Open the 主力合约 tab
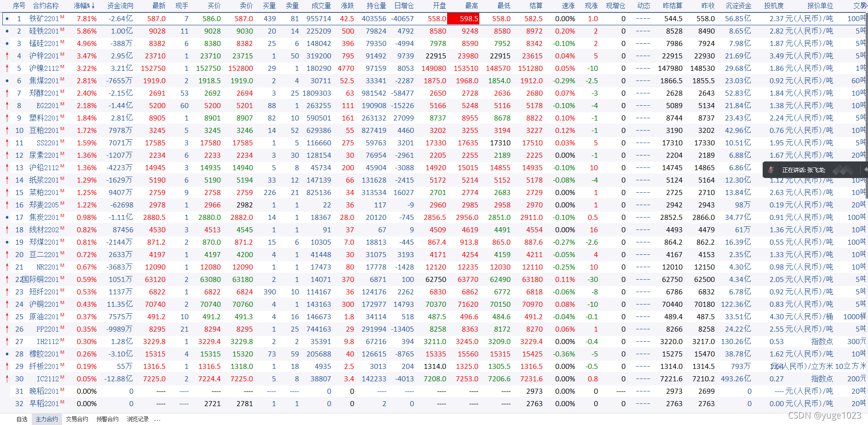Screen dimensions: 868x425 point(47,419)
